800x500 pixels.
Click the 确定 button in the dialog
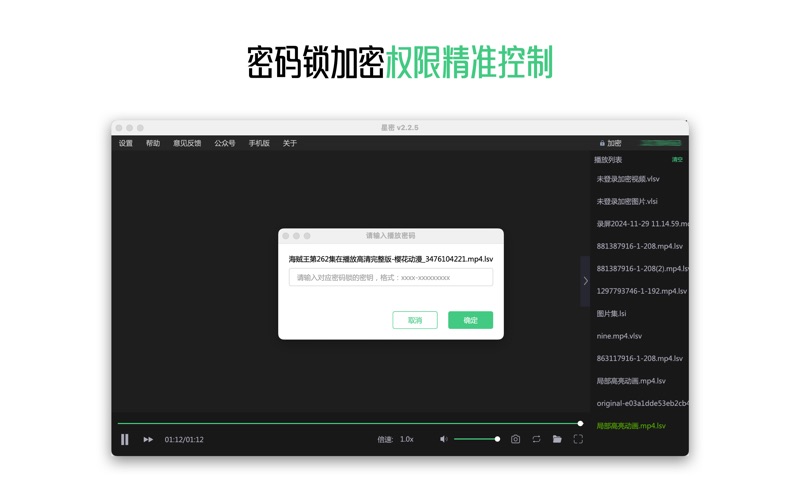[x=470, y=320]
